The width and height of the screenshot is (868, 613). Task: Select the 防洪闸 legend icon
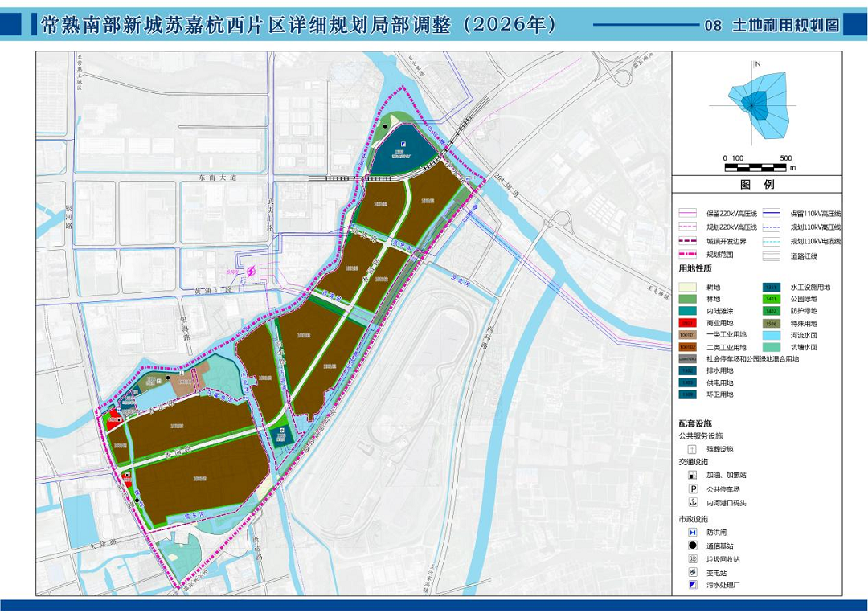click(x=690, y=532)
